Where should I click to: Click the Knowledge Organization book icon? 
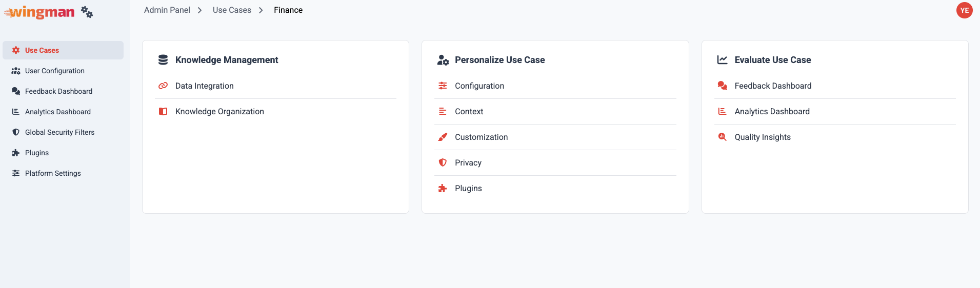(163, 111)
